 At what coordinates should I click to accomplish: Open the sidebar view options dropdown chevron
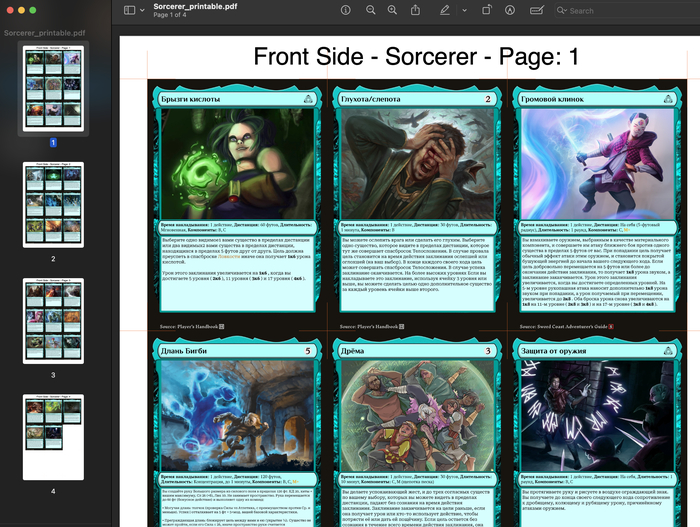pos(143,10)
